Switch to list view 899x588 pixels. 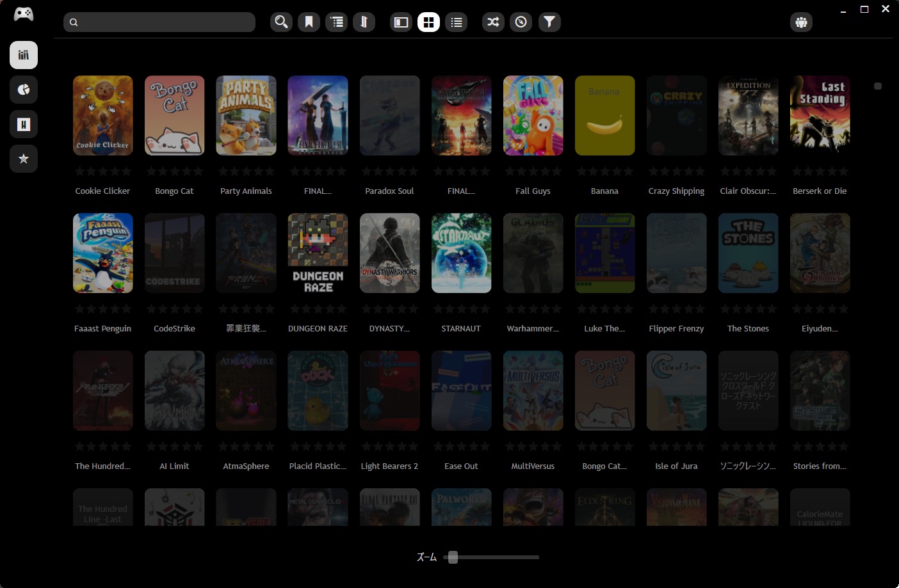coord(456,22)
